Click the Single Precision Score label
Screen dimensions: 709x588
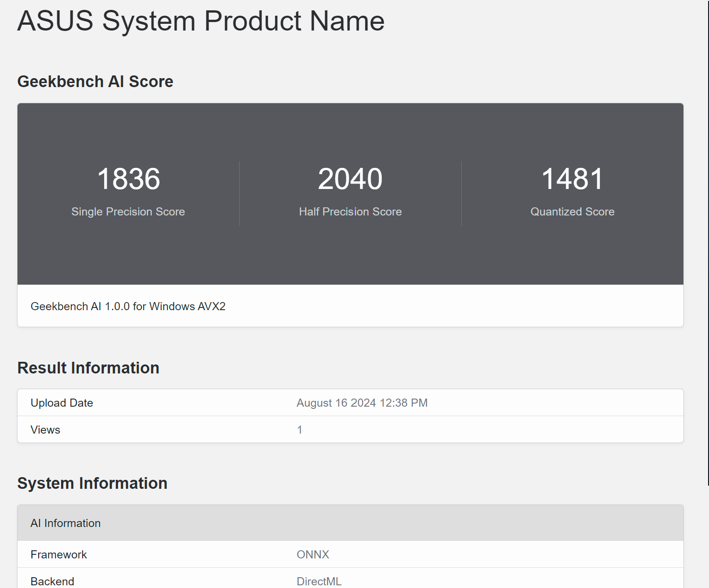tap(128, 212)
